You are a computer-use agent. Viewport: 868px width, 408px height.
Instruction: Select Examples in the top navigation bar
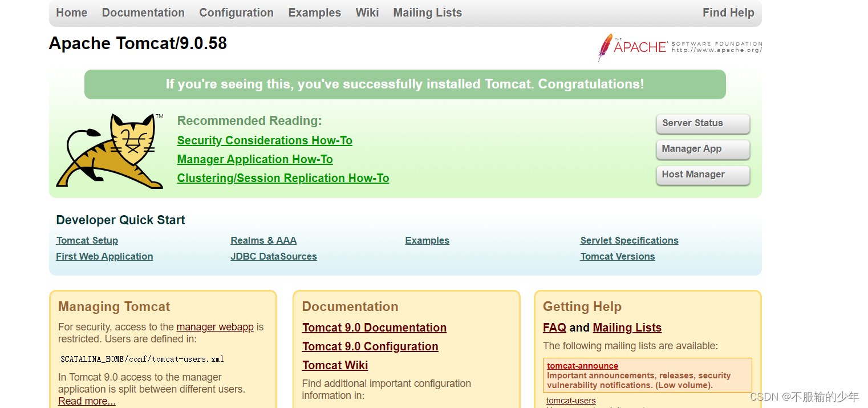tap(314, 13)
